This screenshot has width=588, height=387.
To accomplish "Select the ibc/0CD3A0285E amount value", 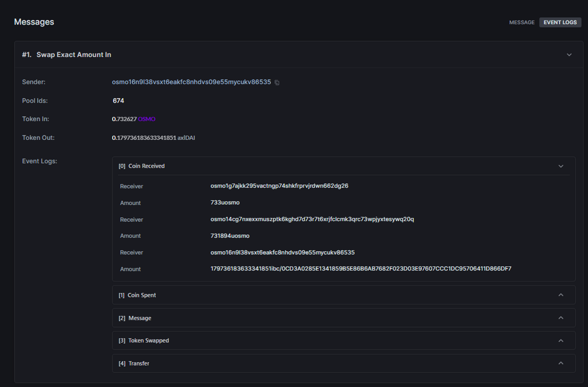I will point(361,269).
